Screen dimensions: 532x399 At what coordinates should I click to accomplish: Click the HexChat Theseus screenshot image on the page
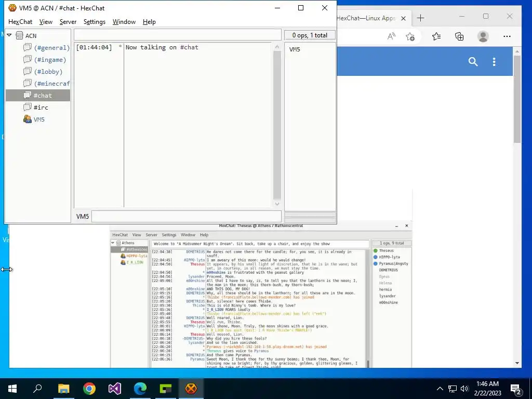[x=261, y=295]
